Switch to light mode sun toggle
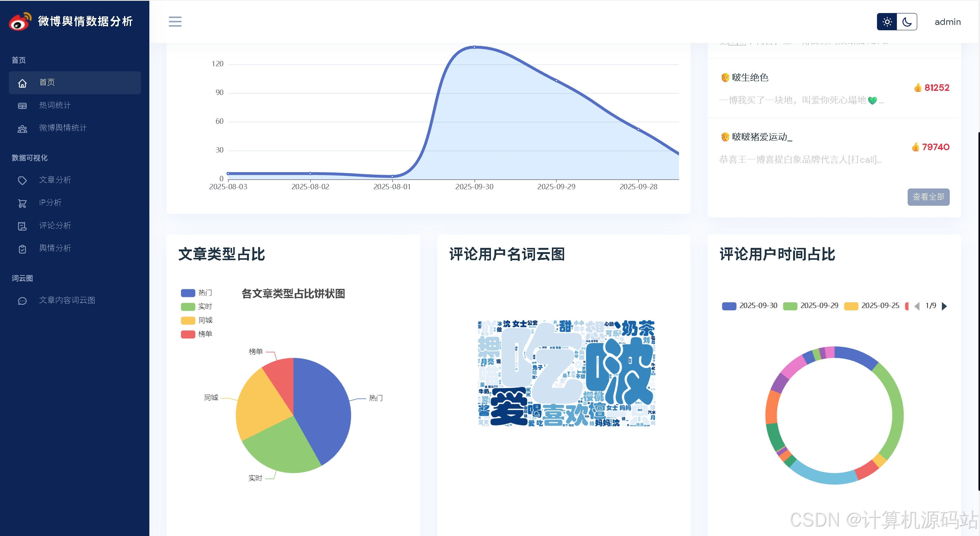 tap(887, 22)
